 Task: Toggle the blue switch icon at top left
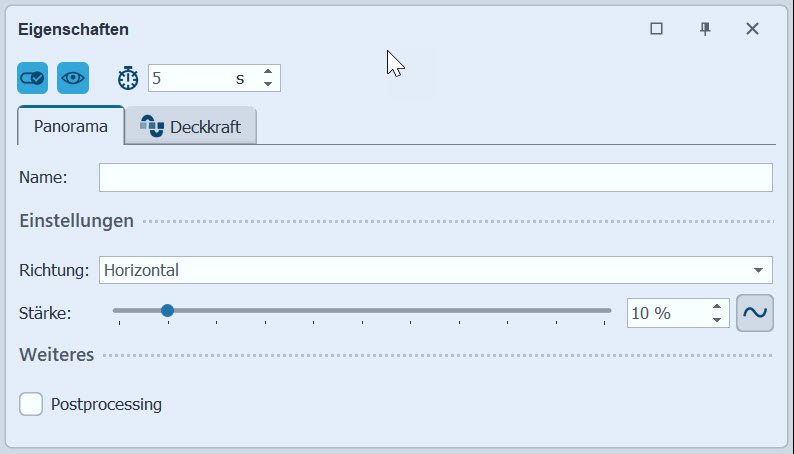click(33, 78)
